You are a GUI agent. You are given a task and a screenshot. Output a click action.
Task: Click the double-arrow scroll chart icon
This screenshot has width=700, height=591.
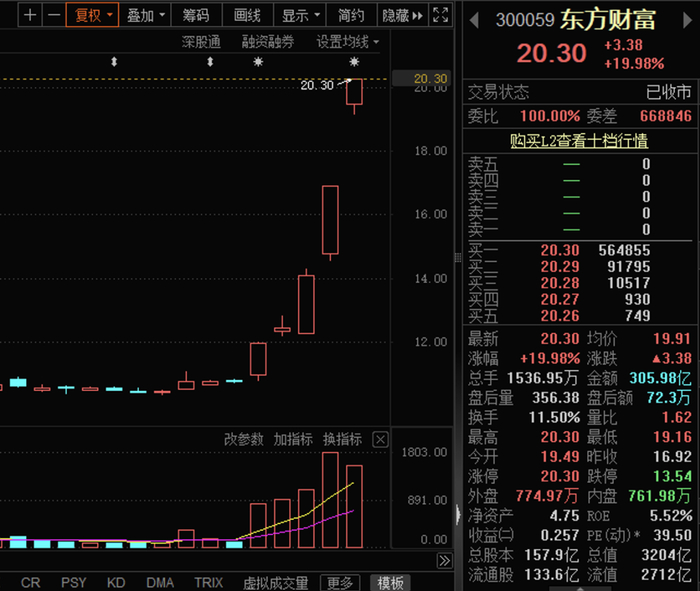[x=445, y=561]
